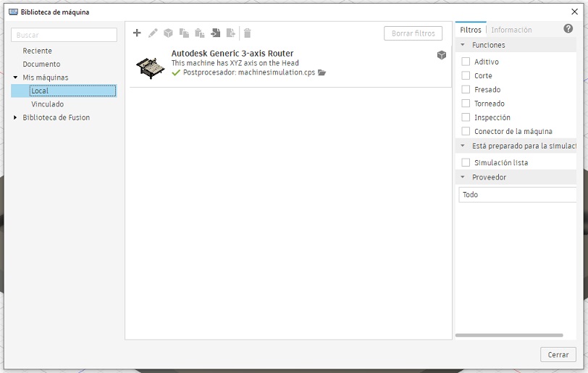Screen dimensions: 588x373
Task: Collapse the Está preparado para la simulación section
Action: tap(463, 146)
